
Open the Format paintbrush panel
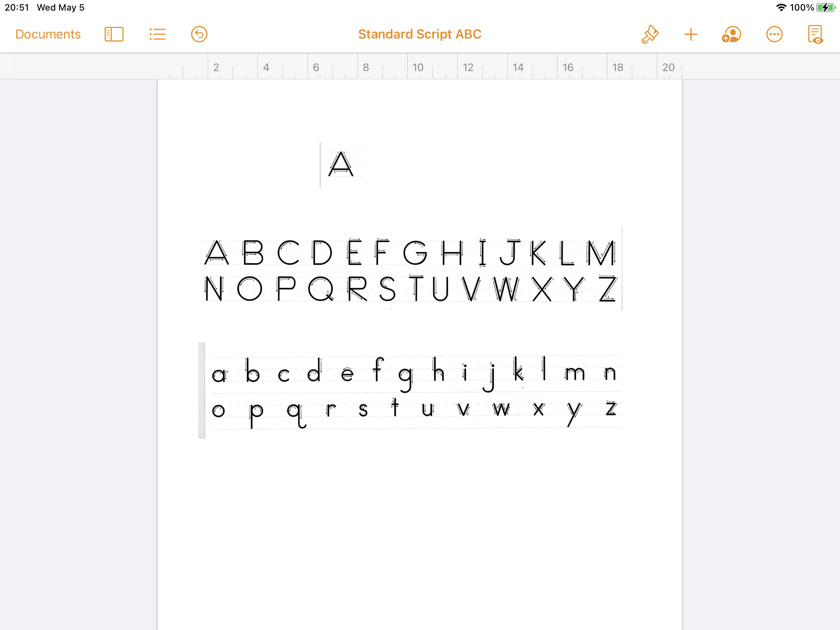tap(650, 34)
